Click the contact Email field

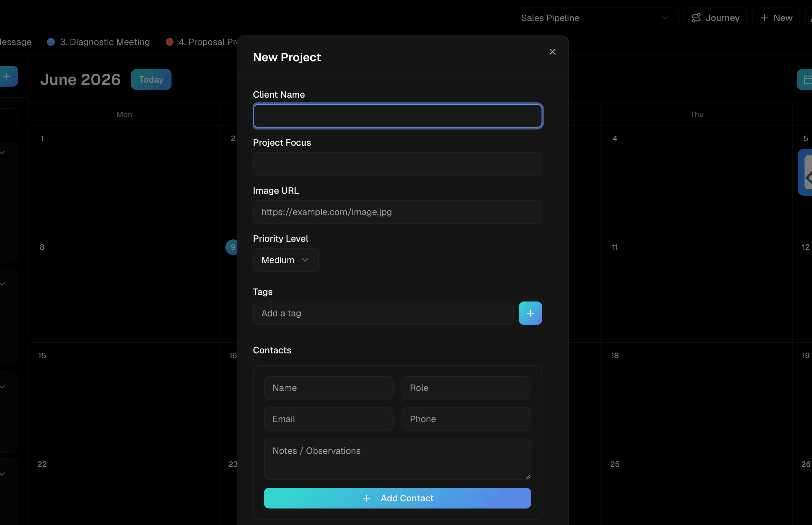click(x=328, y=419)
